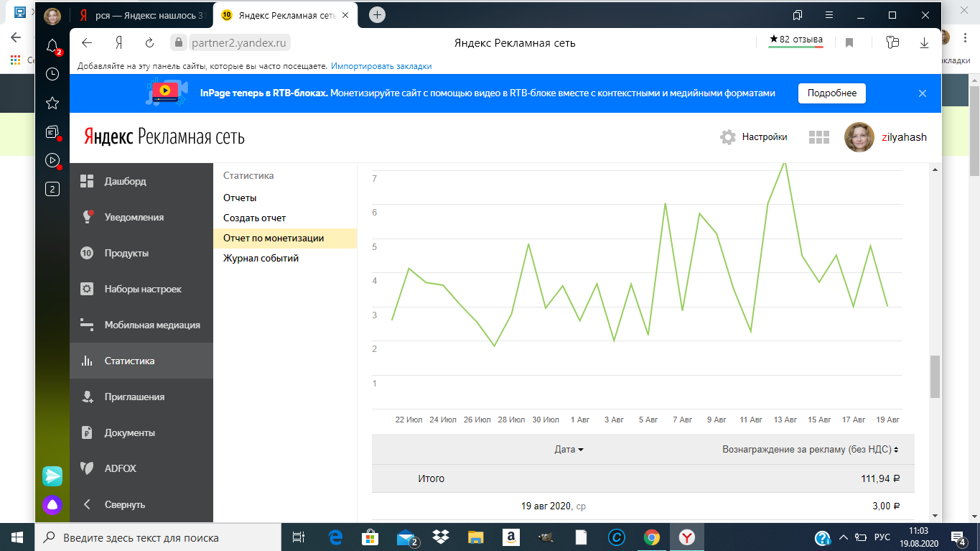980x551 pixels.
Task: Open the tabs counter showing 2
Action: pyautogui.click(x=52, y=189)
